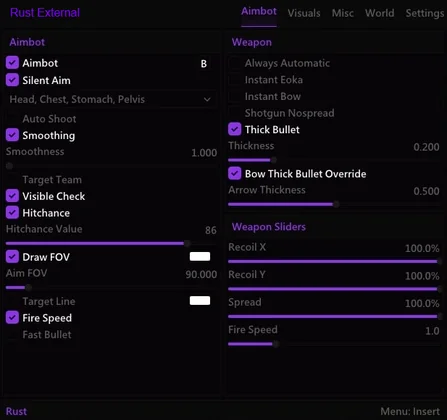Click the Arrow Thickness slider track
Image resolution: width=447 pixels, height=420 pixels.
tap(334, 204)
